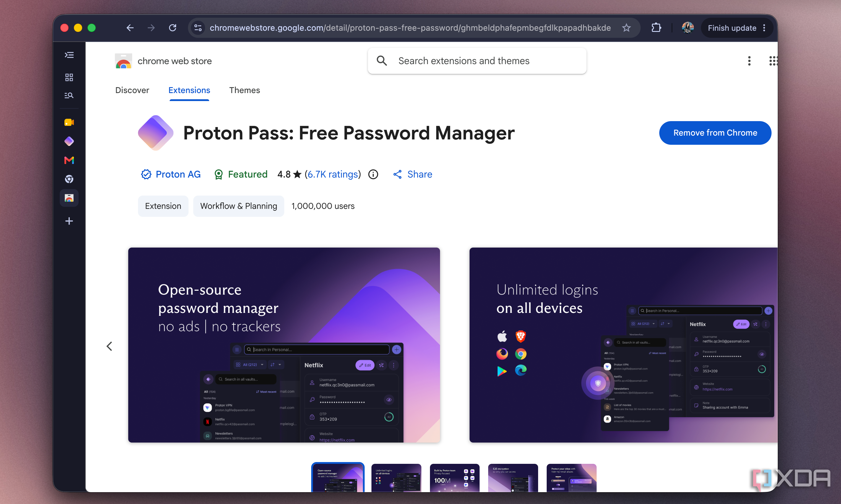Open the tab grid overview in sidebar

[69, 77]
